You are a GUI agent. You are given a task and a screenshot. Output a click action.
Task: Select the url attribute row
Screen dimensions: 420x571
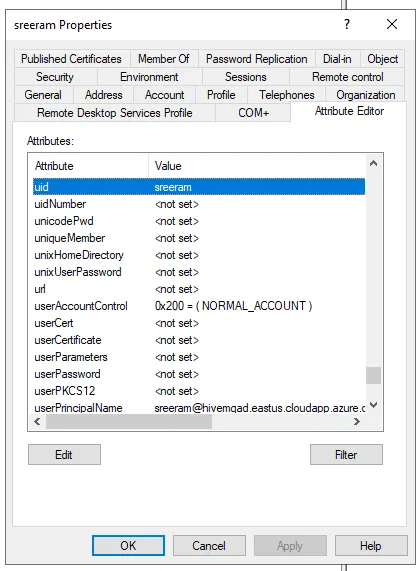[x=199, y=289]
